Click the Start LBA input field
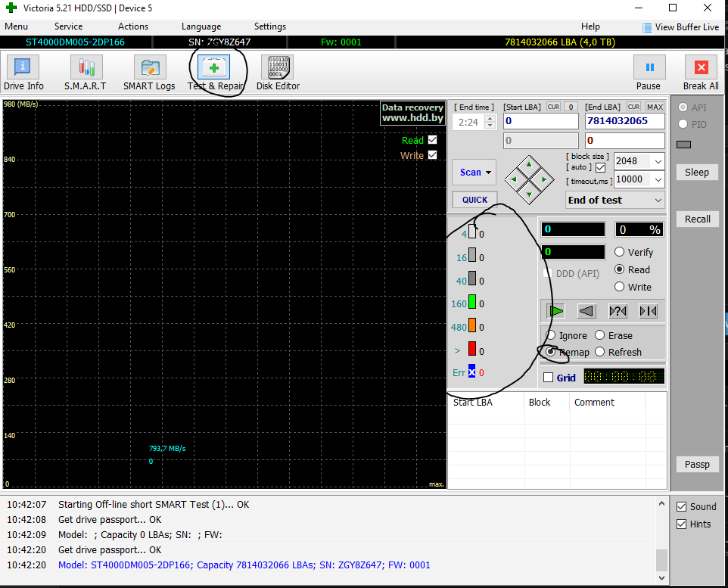This screenshot has width=728, height=588. click(x=541, y=121)
